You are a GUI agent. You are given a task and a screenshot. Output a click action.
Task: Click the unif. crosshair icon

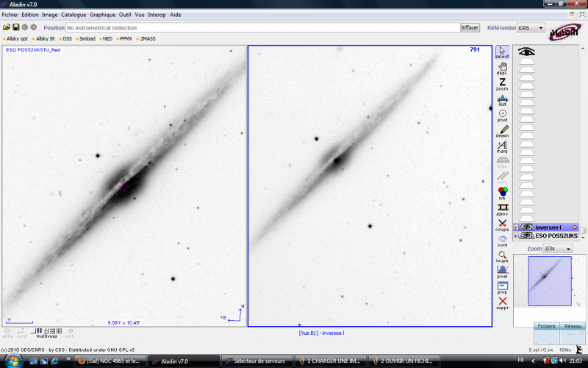click(x=71, y=333)
